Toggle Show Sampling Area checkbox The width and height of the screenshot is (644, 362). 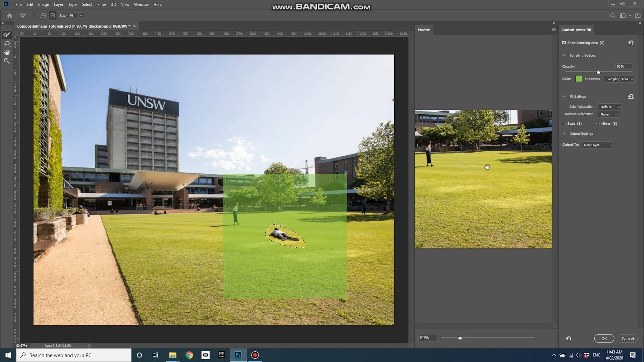[x=564, y=43]
